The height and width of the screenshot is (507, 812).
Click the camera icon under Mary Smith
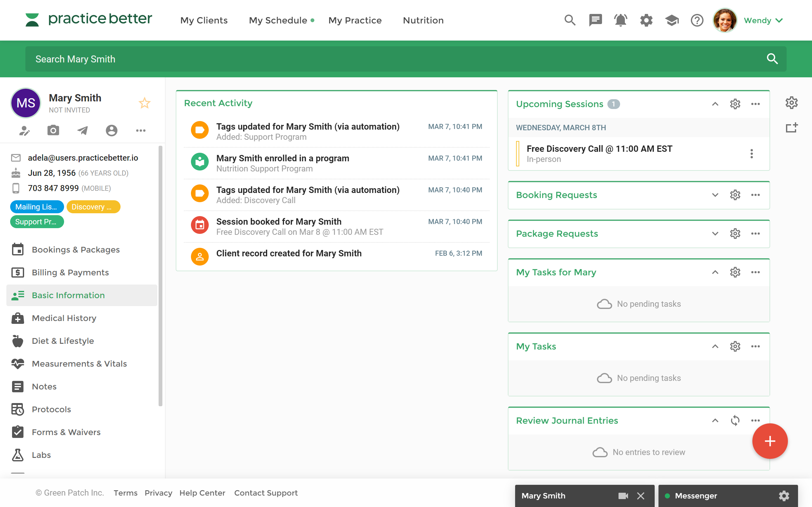coord(53,130)
